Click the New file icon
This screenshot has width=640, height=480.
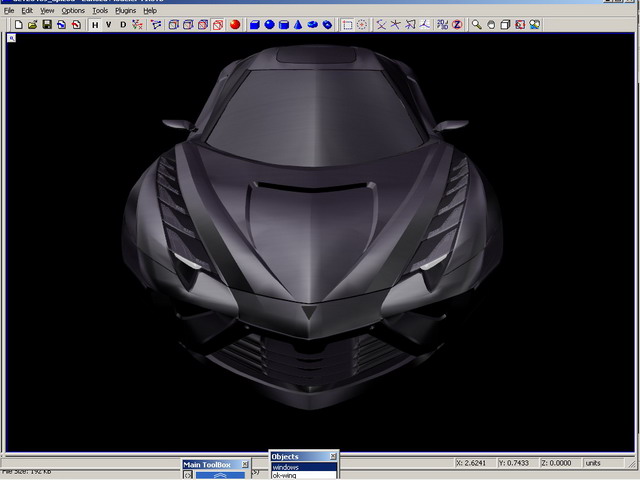tap(19, 24)
